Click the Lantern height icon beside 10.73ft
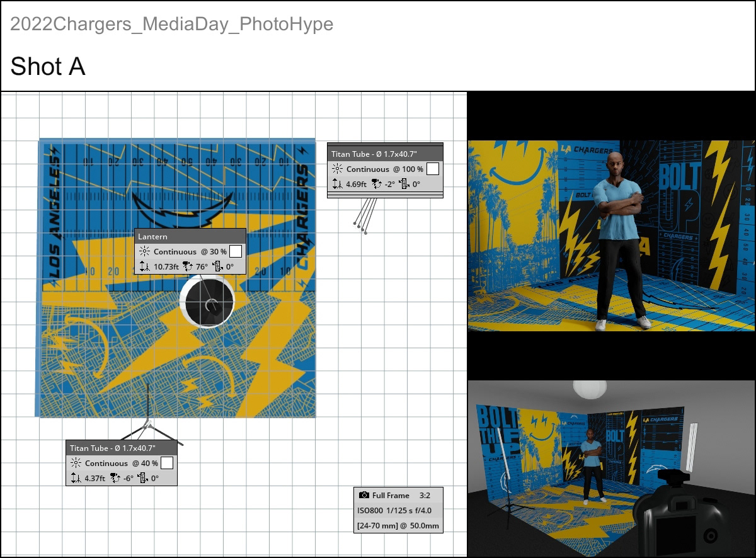 pyautogui.click(x=144, y=267)
